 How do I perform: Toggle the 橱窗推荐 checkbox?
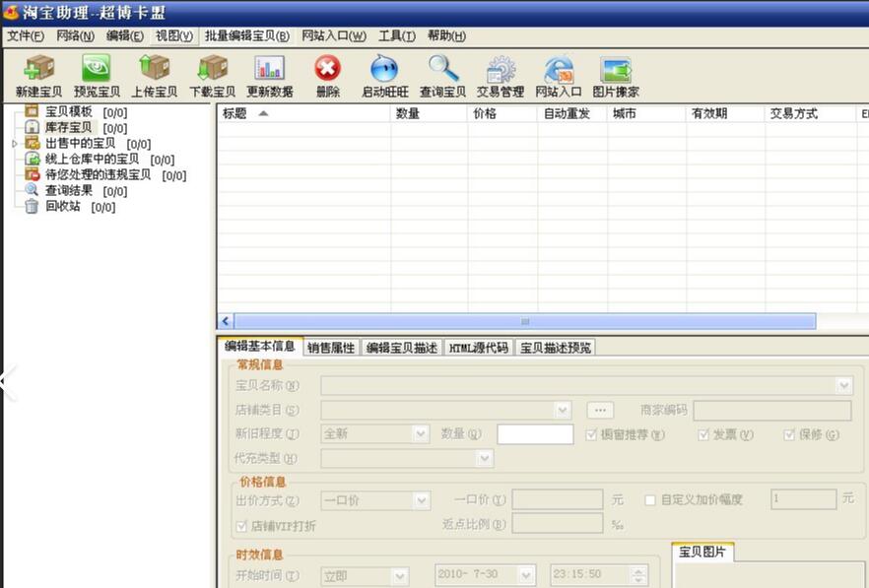coord(591,435)
